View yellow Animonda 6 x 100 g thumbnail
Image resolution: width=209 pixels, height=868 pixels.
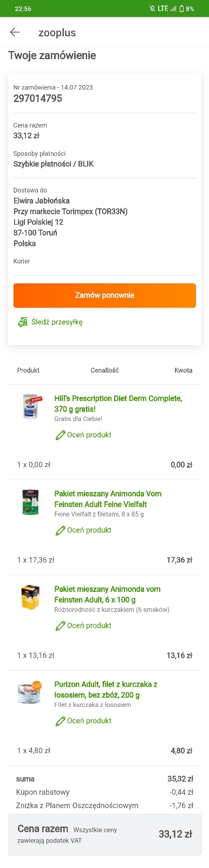point(31,597)
